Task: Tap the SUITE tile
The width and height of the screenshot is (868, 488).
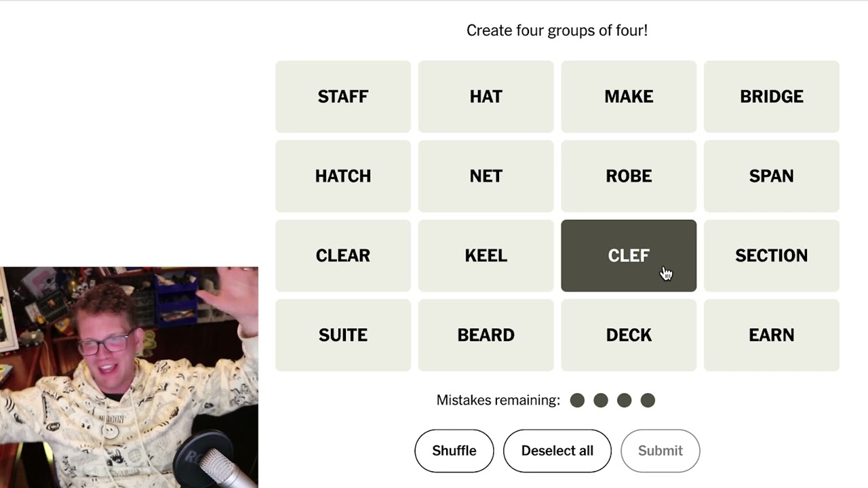Action: [x=343, y=335]
